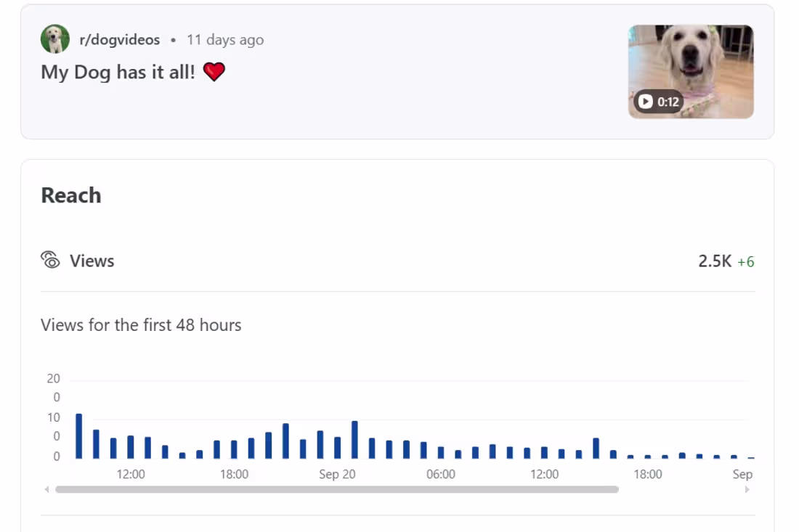
Task: Click the +6 views change indicator
Action: coord(746,262)
